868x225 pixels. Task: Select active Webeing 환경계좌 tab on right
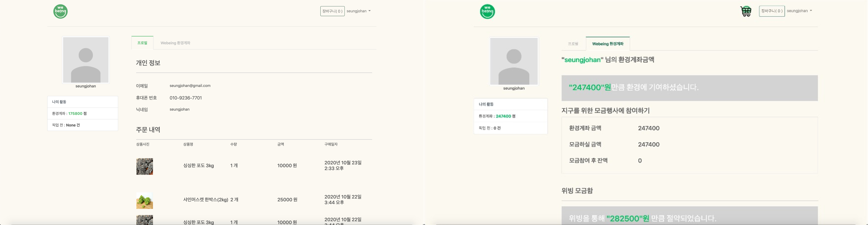click(x=607, y=44)
